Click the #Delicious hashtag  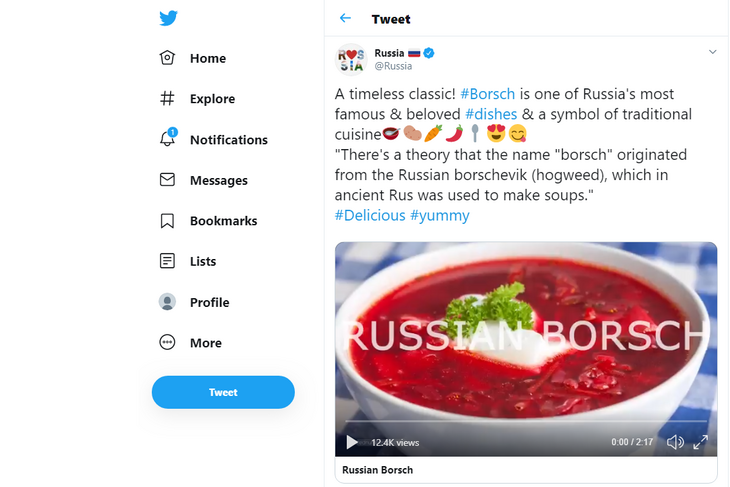pos(370,215)
